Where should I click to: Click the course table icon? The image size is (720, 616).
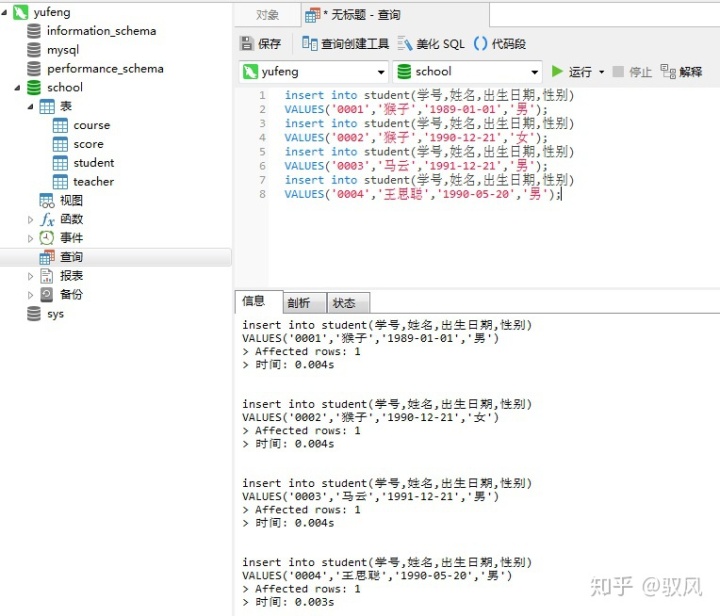tap(60, 125)
